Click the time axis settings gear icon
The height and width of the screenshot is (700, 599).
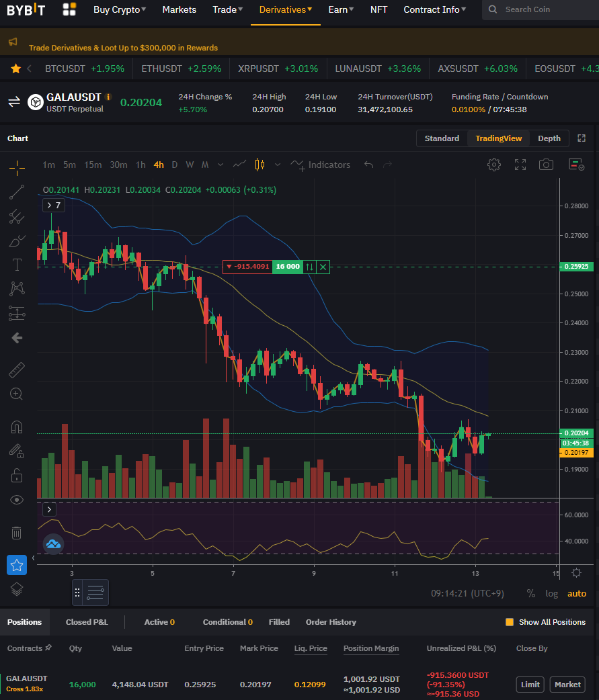point(577,573)
